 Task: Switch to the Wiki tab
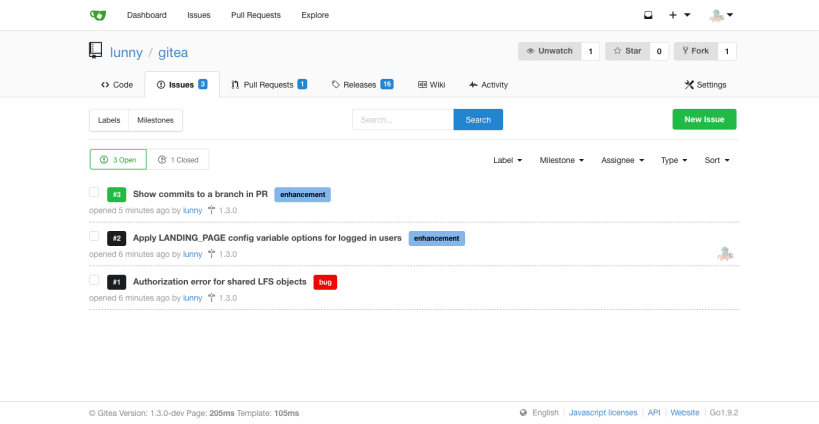[431, 85]
